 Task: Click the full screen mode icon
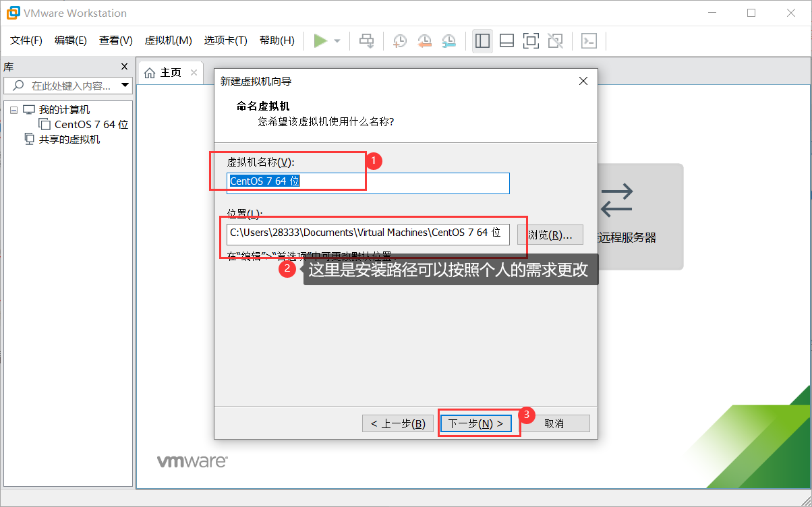tap(531, 41)
